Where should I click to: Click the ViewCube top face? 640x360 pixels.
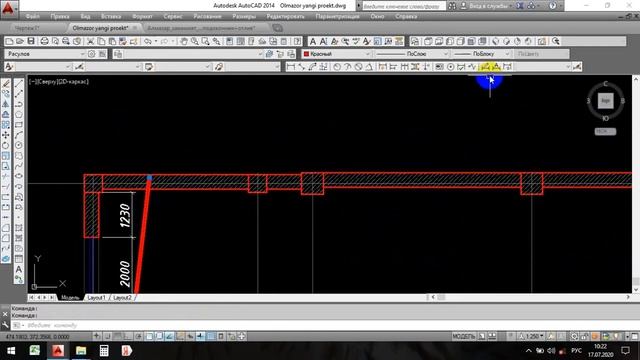pos(605,100)
